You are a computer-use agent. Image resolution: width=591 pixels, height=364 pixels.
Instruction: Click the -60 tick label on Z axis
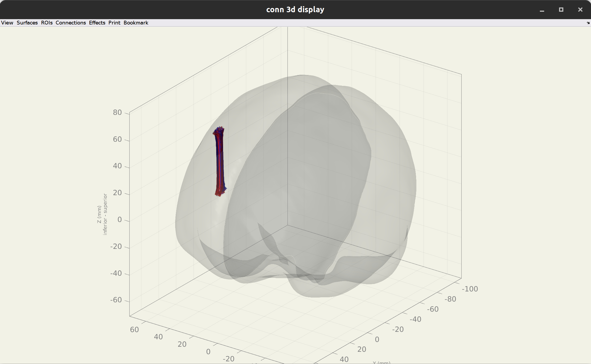click(x=116, y=300)
